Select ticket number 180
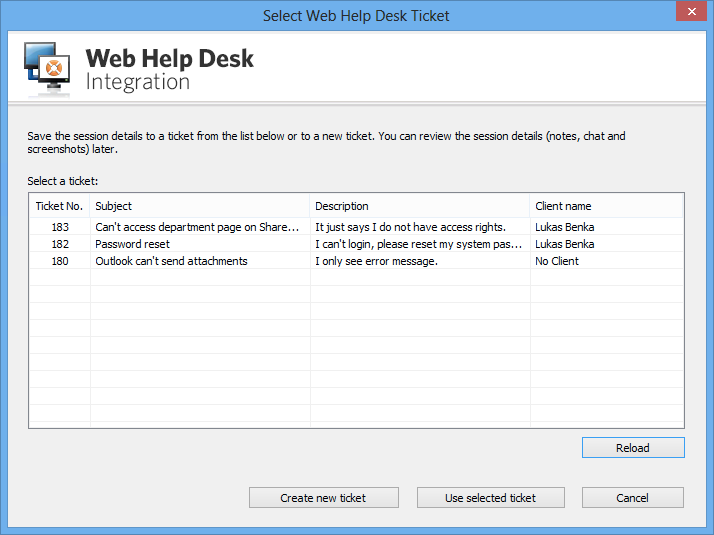 60,261
